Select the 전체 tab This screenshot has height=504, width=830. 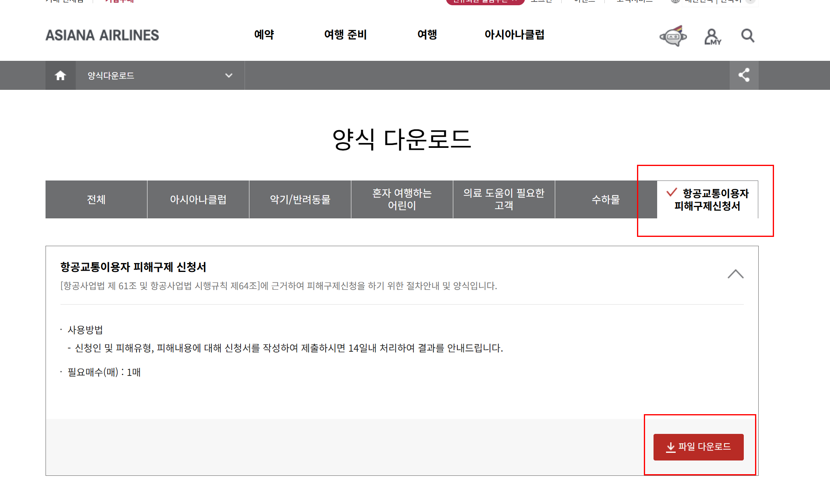pos(96,199)
